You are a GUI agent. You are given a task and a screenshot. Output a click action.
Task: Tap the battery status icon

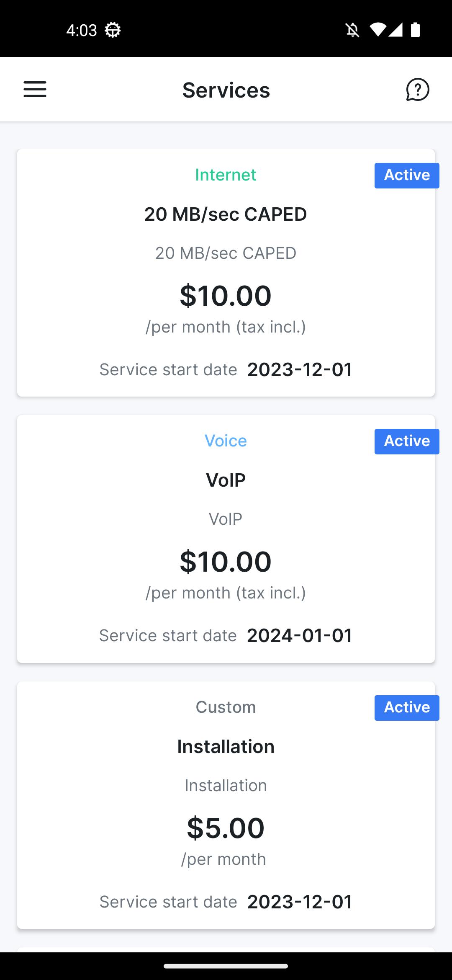coord(415,30)
